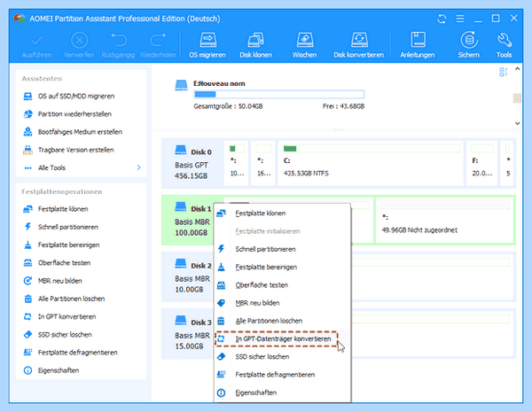Select the 49.96GB Nicht zugeordnet space

445,220
